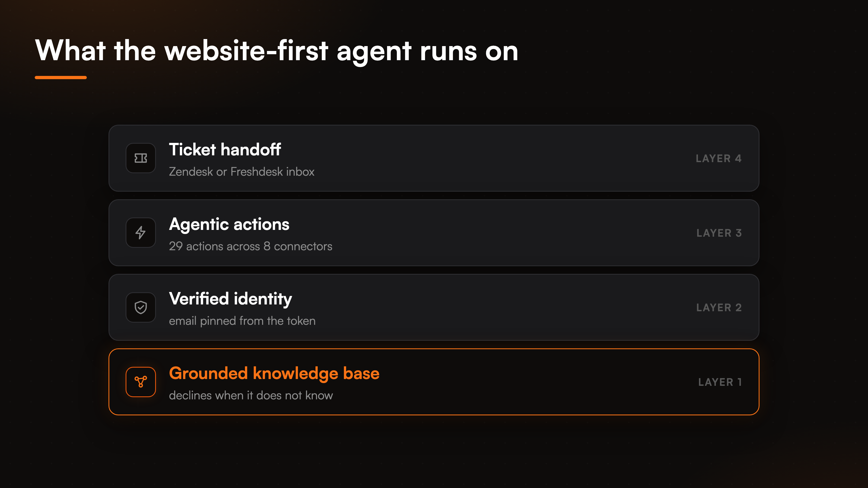Click empty middle area of Agentic actions card
Viewport: 868px width, 488px height.
(505, 233)
